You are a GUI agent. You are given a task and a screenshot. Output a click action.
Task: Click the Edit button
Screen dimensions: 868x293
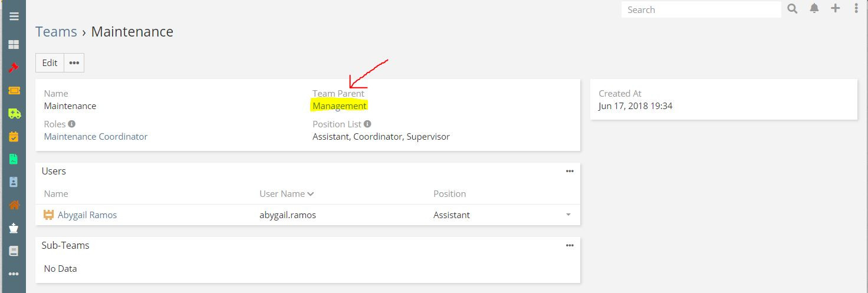pyautogui.click(x=50, y=63)
